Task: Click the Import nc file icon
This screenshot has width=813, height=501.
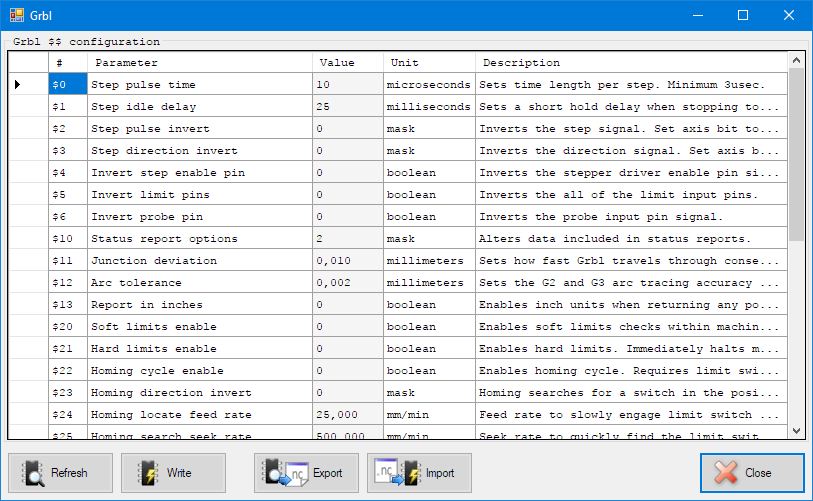Action: point(400,473)
